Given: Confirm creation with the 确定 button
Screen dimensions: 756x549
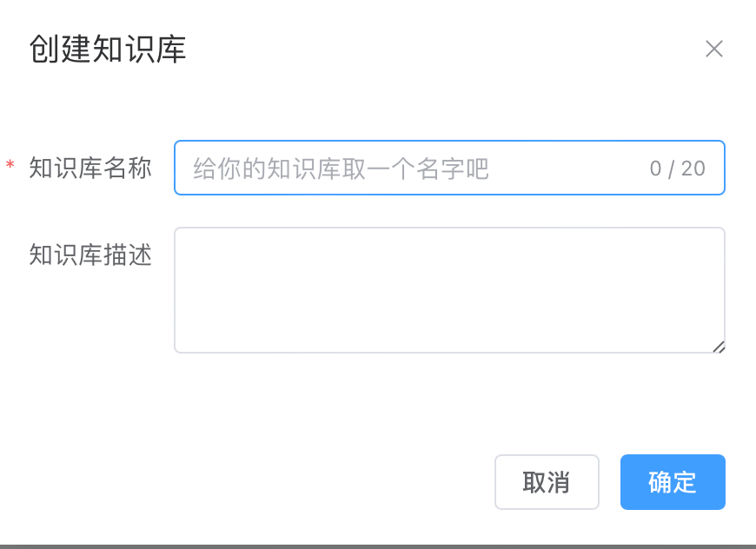Looking at the screenshot, I should tap(673, 482).
